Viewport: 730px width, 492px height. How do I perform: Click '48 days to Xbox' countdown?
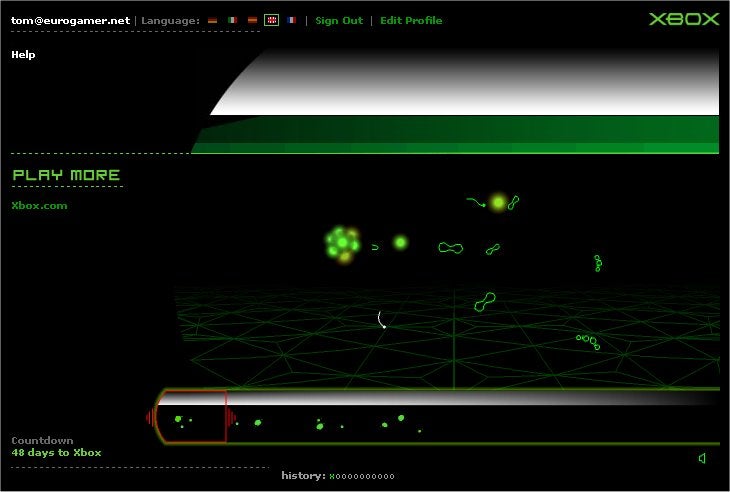point(56,452)
